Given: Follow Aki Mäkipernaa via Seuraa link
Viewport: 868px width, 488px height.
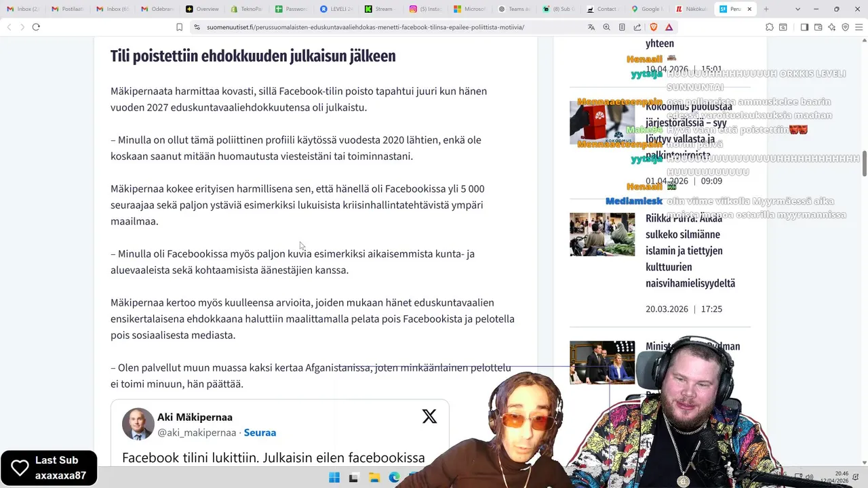Looking at the screenshot, I should click(260, 432).
